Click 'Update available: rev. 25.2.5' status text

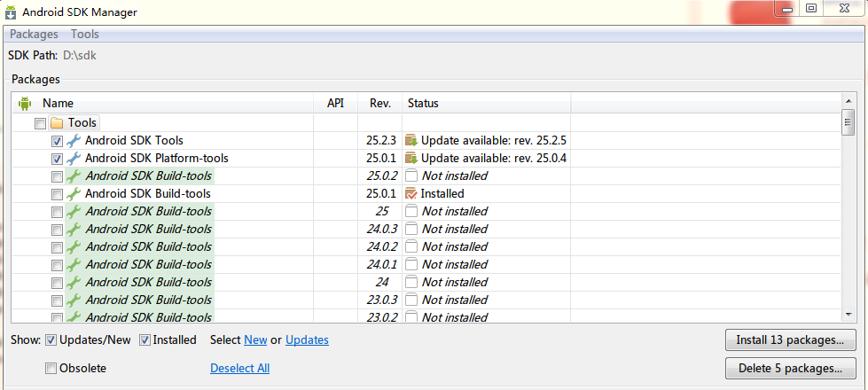tap(494, 141)
